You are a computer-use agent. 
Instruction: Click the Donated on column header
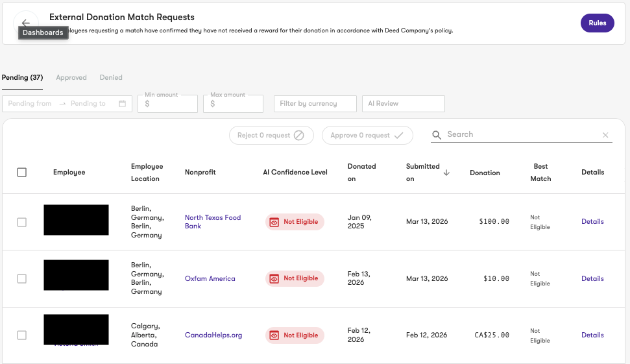click(361, 173)
